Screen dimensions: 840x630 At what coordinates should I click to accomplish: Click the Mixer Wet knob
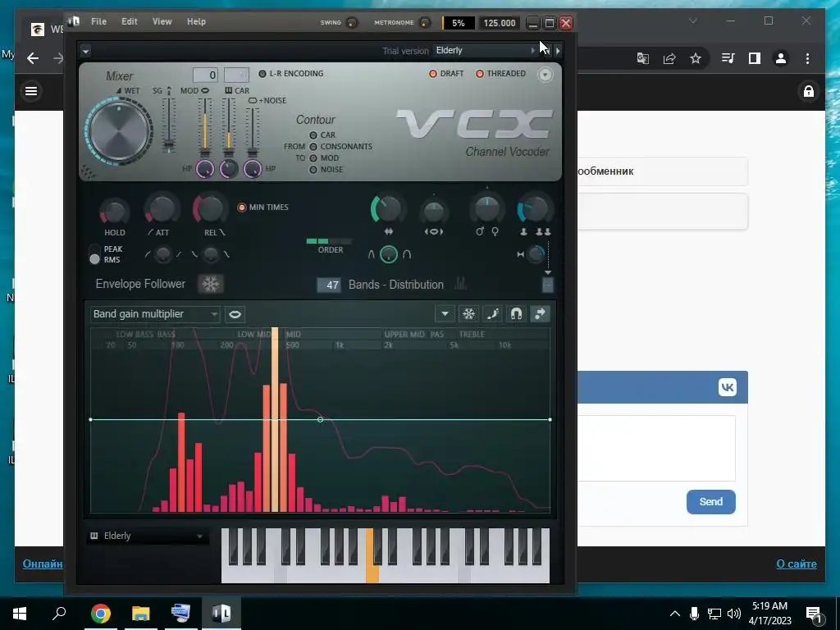click(119, 130)
